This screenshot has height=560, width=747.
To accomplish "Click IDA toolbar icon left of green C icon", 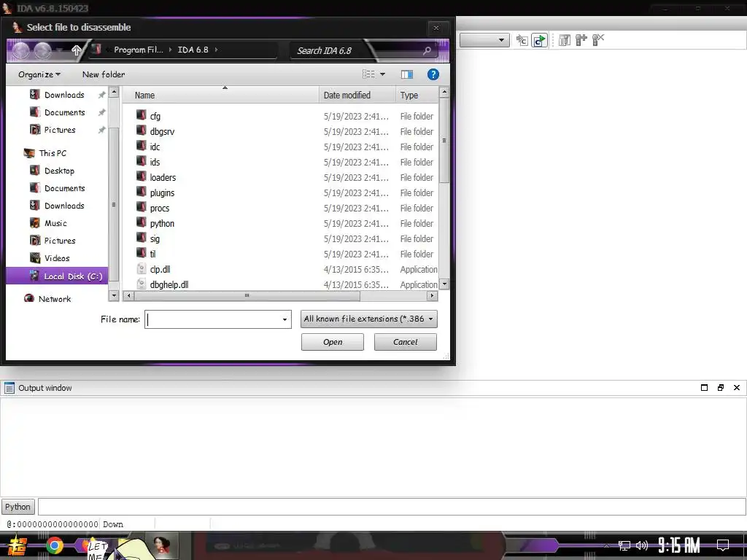I will (x=522, y=41).
